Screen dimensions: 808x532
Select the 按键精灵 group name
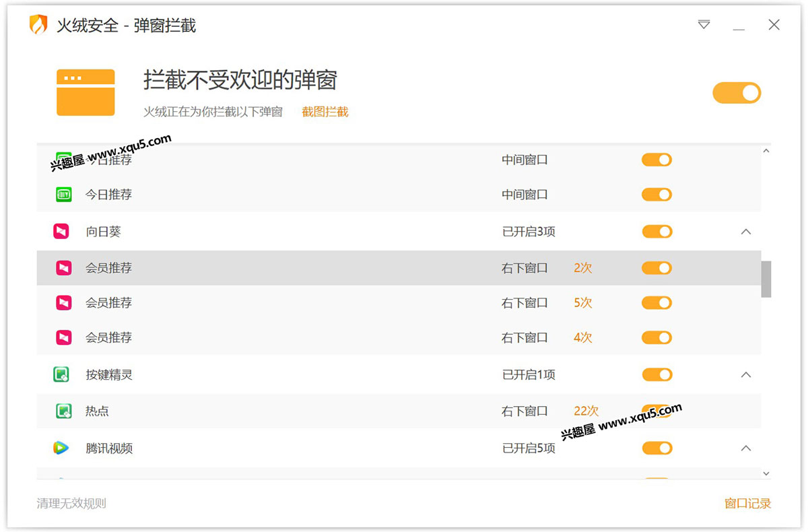109,374
